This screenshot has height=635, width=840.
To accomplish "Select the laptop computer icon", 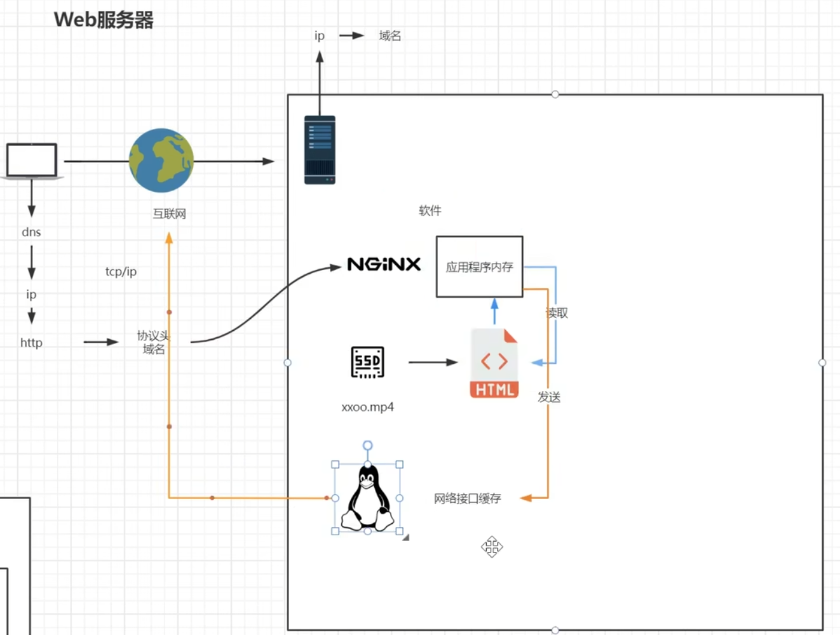I will pos(32,161).
